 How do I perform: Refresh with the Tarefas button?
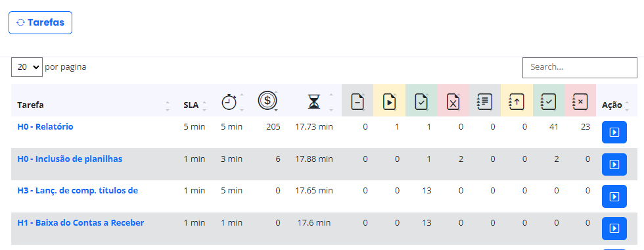[x=40, y=22]
